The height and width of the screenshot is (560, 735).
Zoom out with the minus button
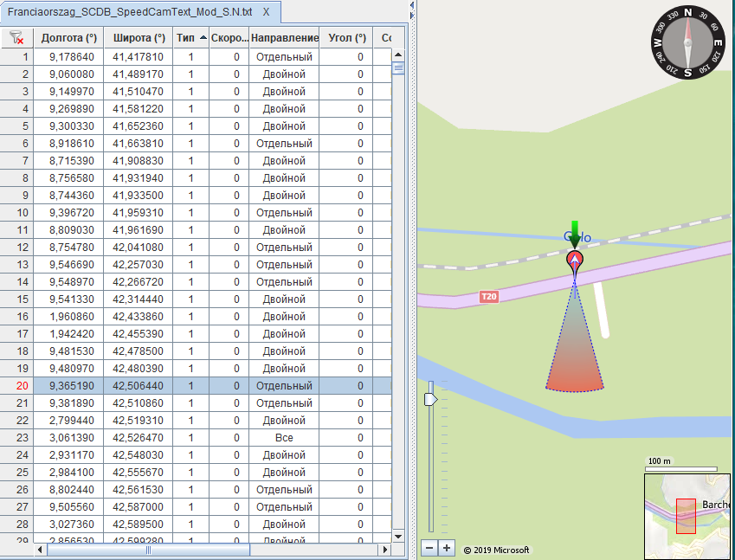click(429, 547)
